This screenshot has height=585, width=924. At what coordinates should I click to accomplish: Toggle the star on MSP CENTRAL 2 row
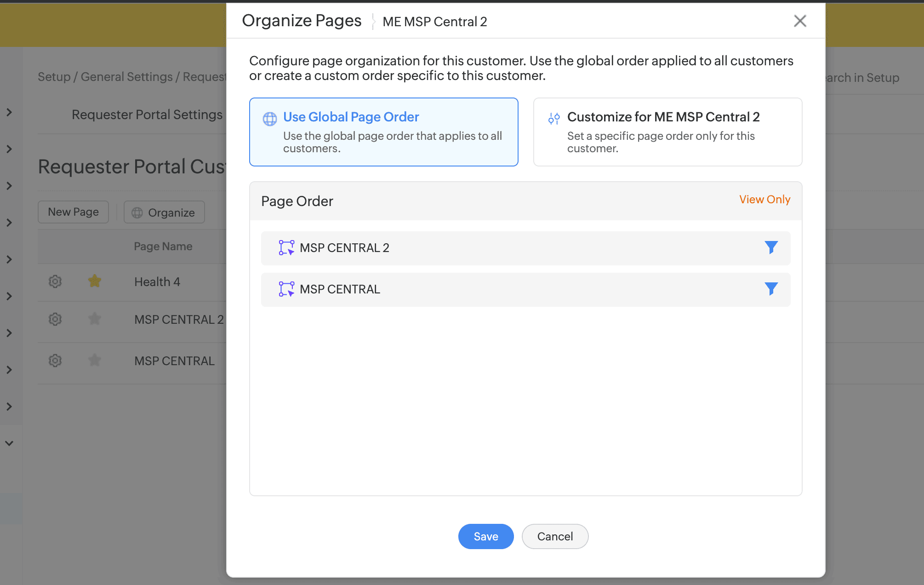pos(95,319)
